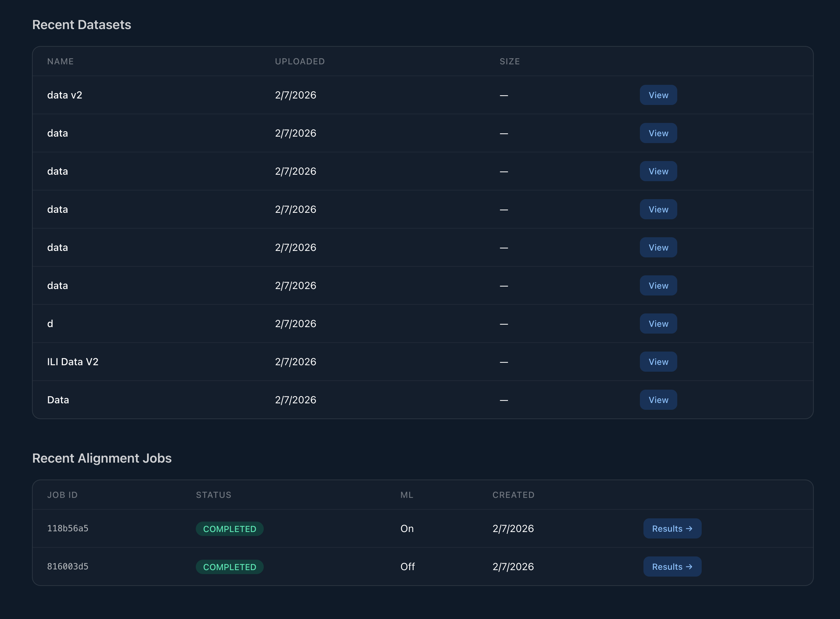This screenshot has width=840, height=619.
Task: Click the SIZE column header
Action: tap(509, 61)
